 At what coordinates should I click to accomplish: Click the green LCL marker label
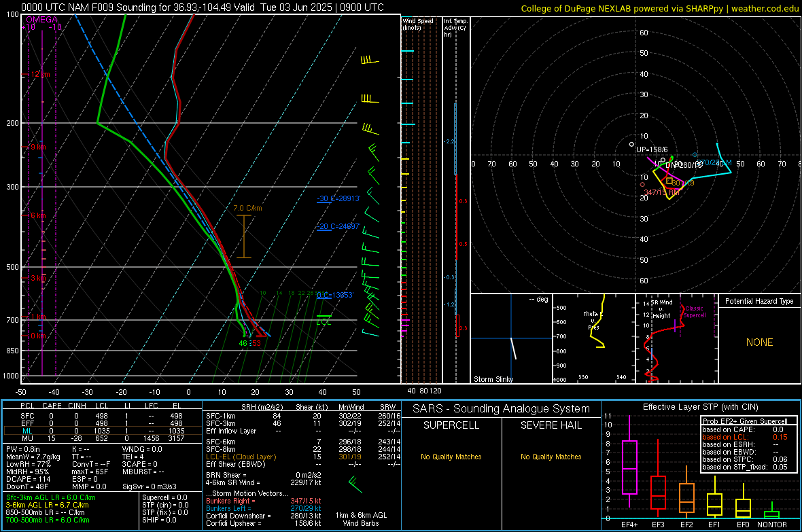[324, 322]
